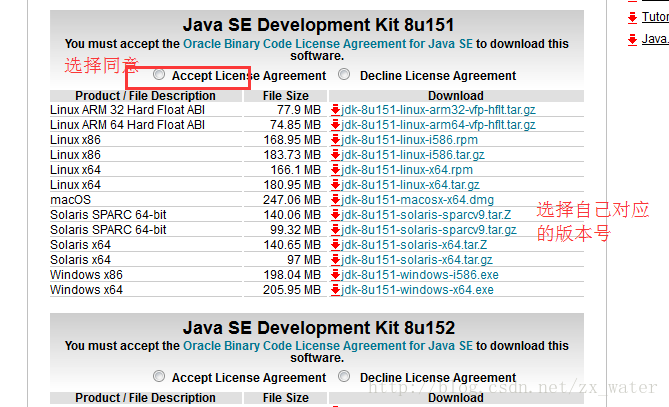This screenshot has height=407, width=669.
Task: Click Windows x86 product label
Action: 86,275
